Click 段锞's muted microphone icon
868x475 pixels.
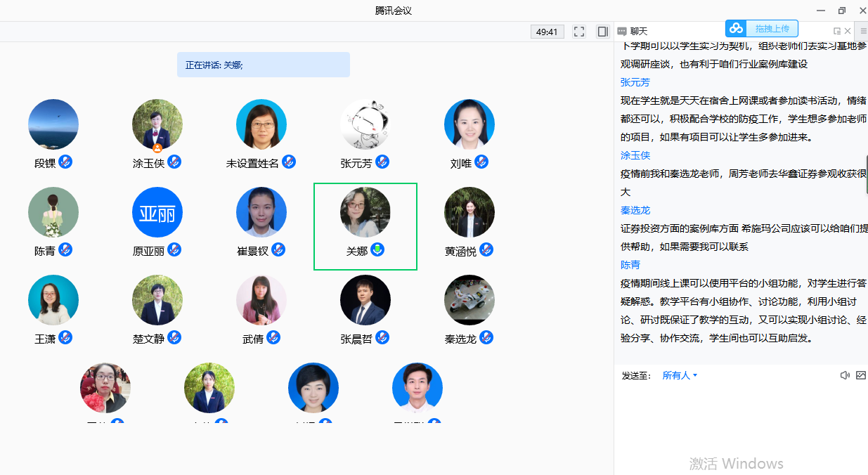[x=65, y=162]
